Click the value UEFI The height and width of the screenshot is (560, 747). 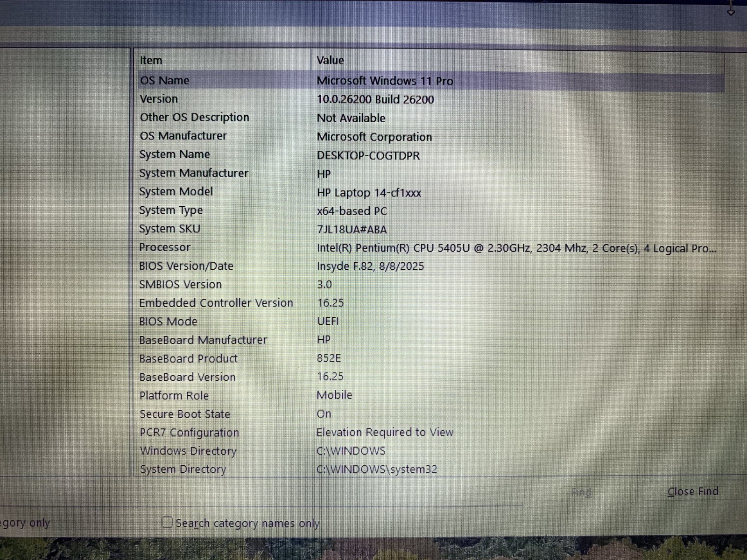328,322
